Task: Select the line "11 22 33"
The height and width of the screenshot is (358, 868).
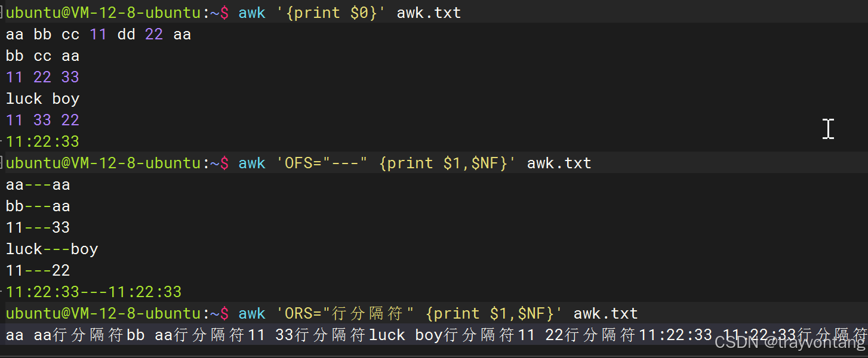Action: click(42, 78)
